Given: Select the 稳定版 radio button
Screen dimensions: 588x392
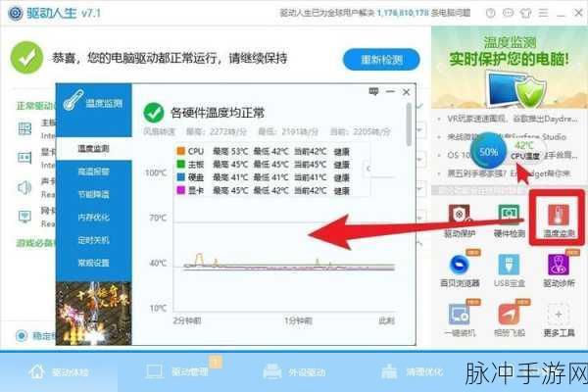Looking at the screenshot, I should tap(22, 335).
